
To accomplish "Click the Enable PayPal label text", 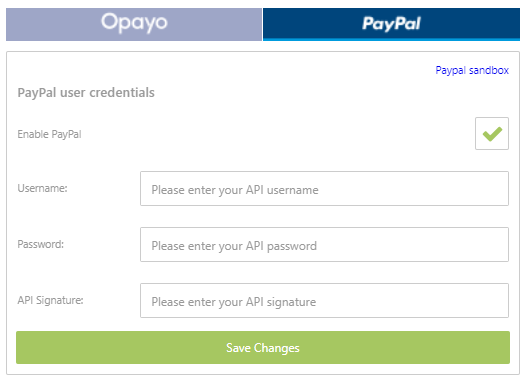I will pyautogui.click(x=49, y=134).
